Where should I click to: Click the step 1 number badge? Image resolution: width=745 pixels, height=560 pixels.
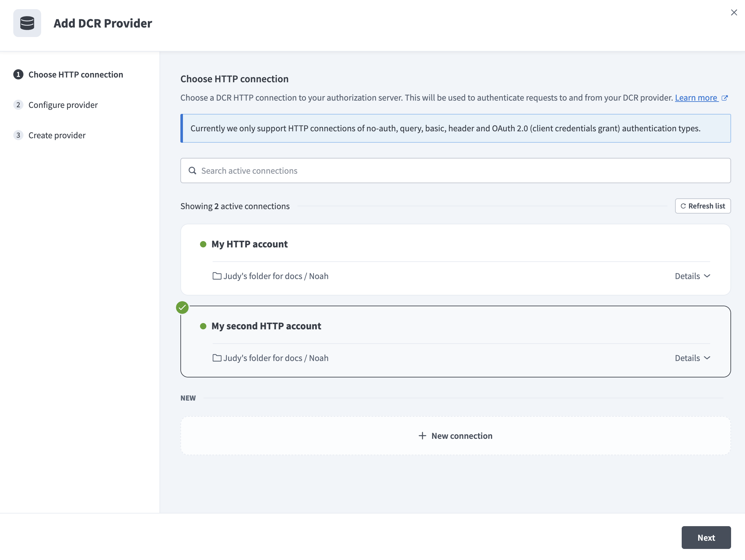(18, 74)
